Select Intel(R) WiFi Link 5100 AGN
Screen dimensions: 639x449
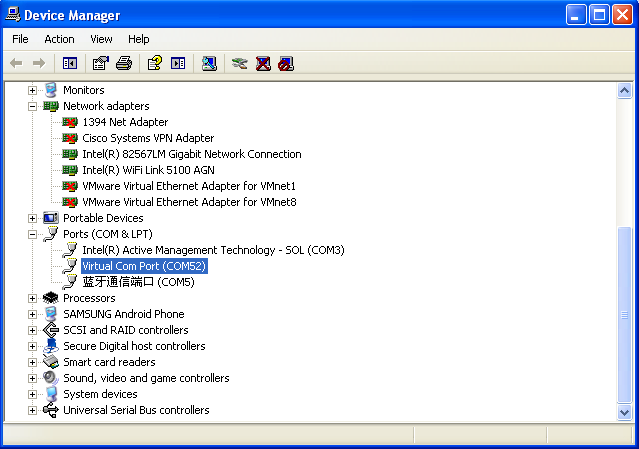point(148,170)
